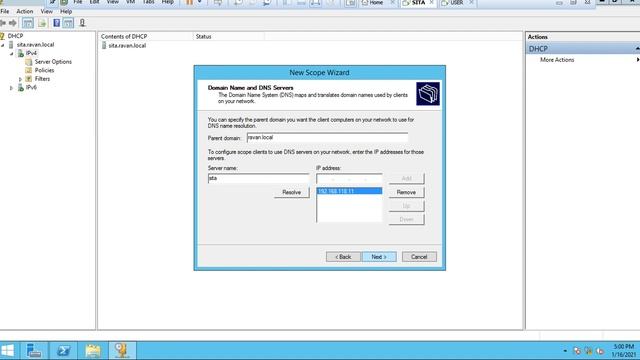Viewport: 640px width, 360px height.
Task: Click More Actions in the Actions pane
Action: tap(557, 60)
